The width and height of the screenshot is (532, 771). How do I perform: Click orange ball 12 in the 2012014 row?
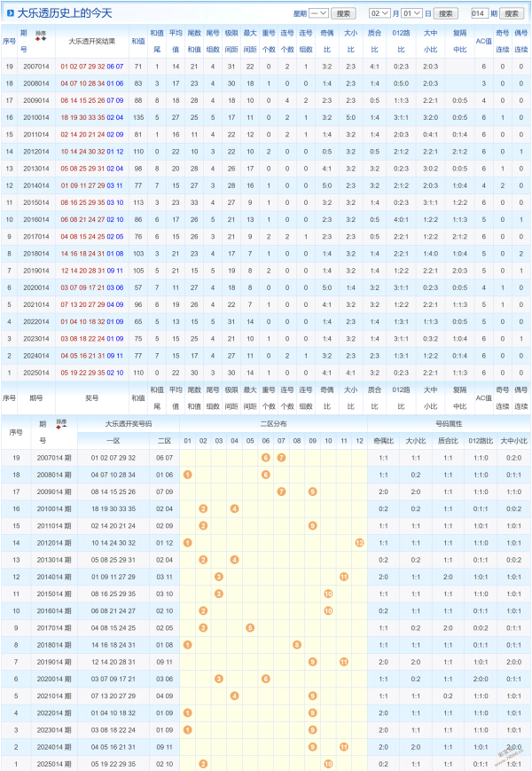click(x=359, y=542)
